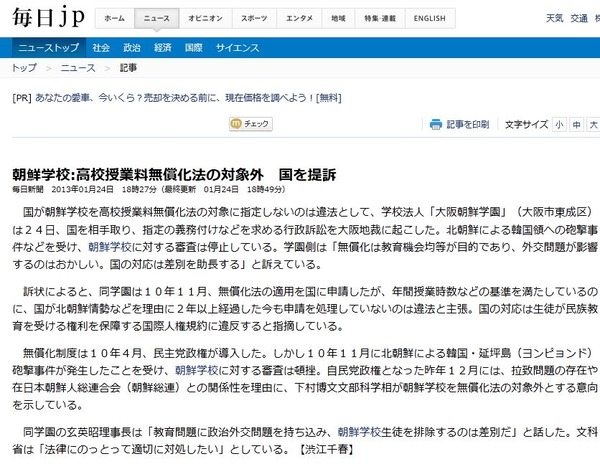Viewport: 600px width, 464px height.
Task: Open the 特集・連載 tab
Action: pos(380,18)
